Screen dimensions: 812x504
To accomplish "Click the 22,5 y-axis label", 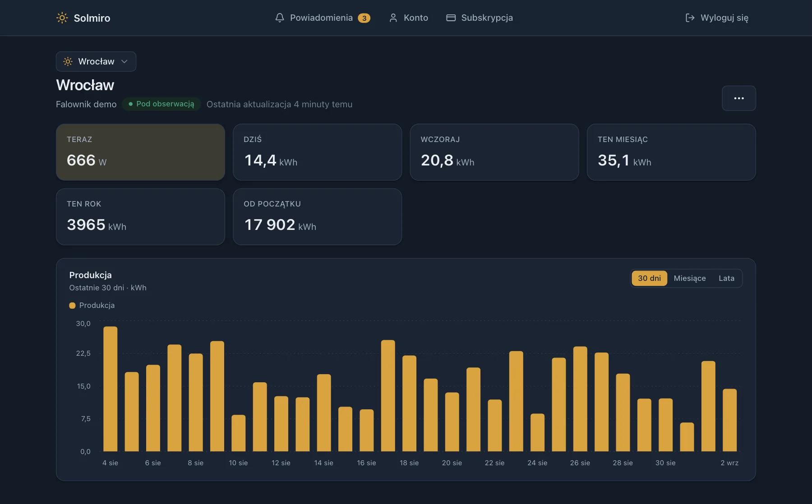I will point(83,353).
